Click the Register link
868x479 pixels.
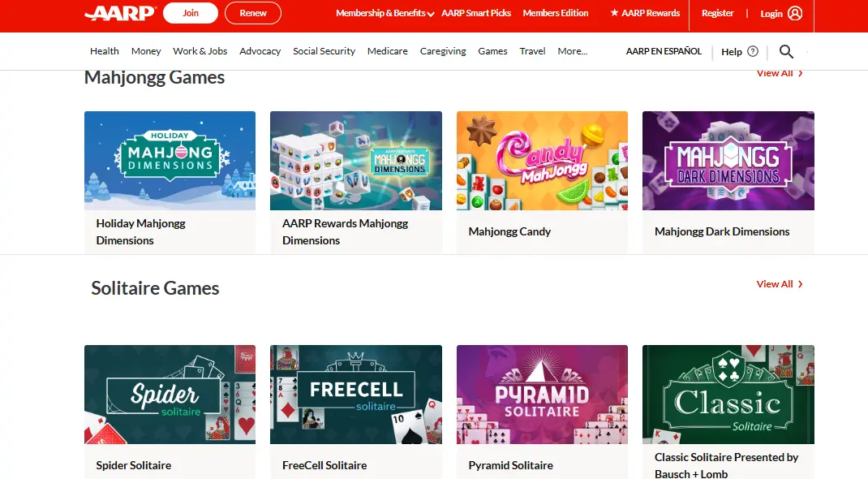(x=717, y=13)
